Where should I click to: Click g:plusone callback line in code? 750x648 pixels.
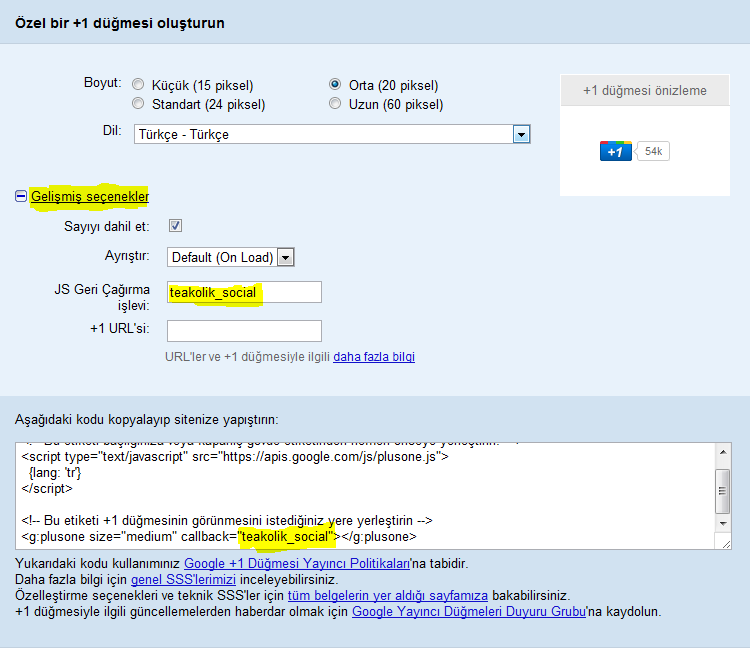click(x=219, y=537)
